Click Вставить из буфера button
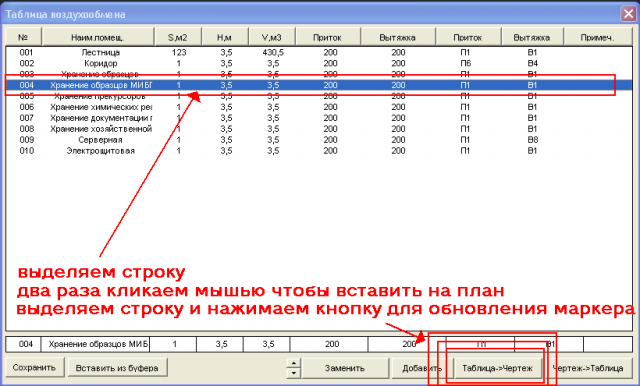The image size is (640, 386). pyautogui.click(x=117, y=368)
